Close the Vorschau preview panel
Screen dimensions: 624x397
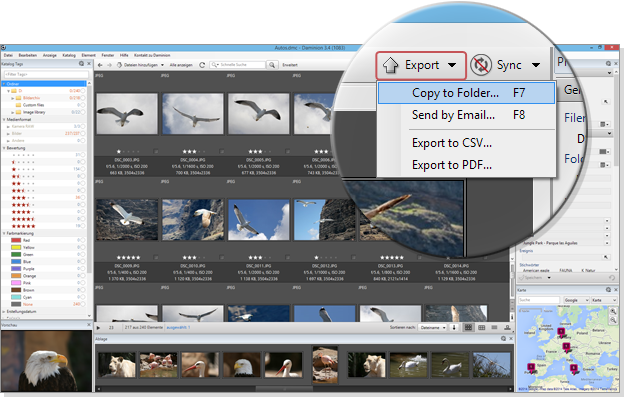(89, 325)
